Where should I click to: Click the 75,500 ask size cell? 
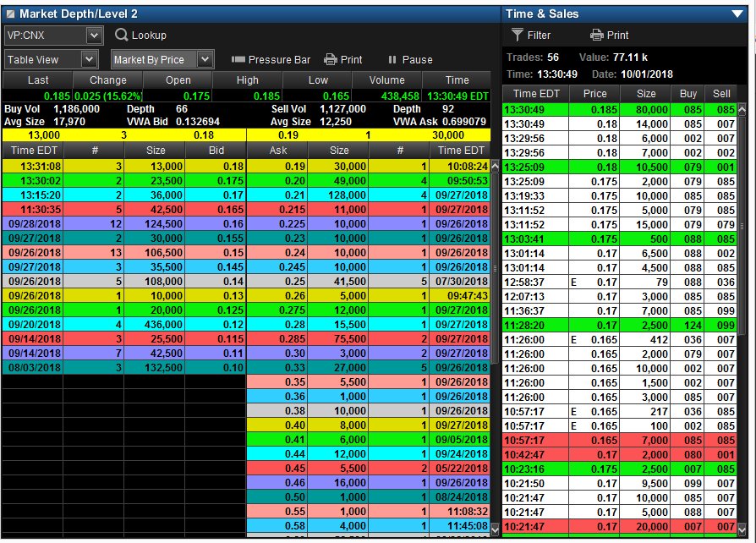coord(338,339)
